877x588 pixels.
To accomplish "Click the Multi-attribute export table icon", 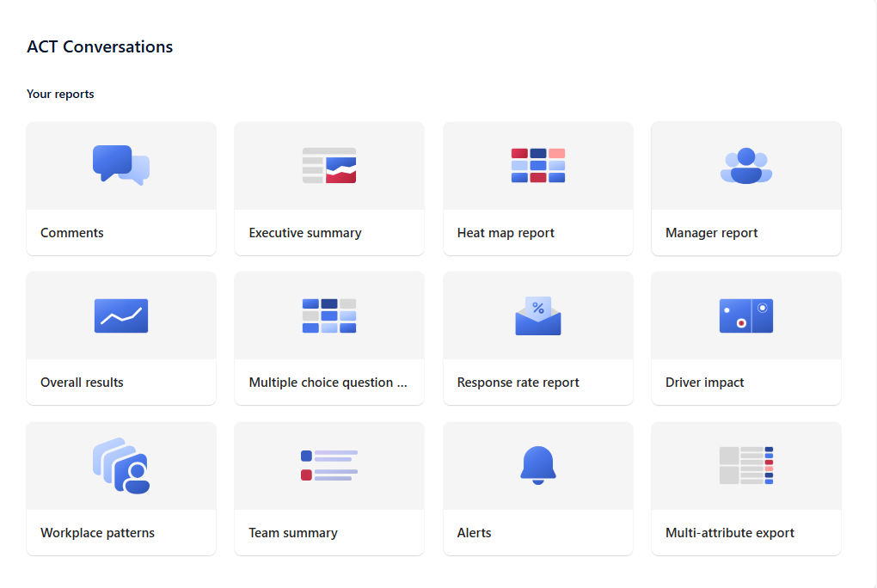I will coord(745,466).
